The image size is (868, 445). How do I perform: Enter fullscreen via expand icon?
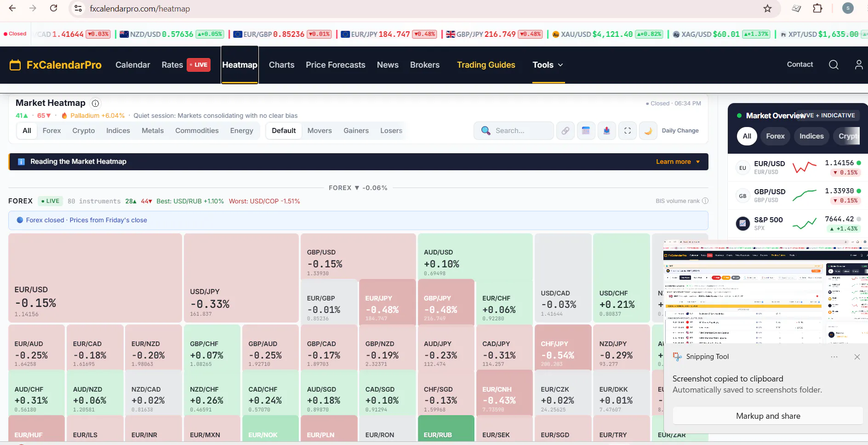[628, 131]
